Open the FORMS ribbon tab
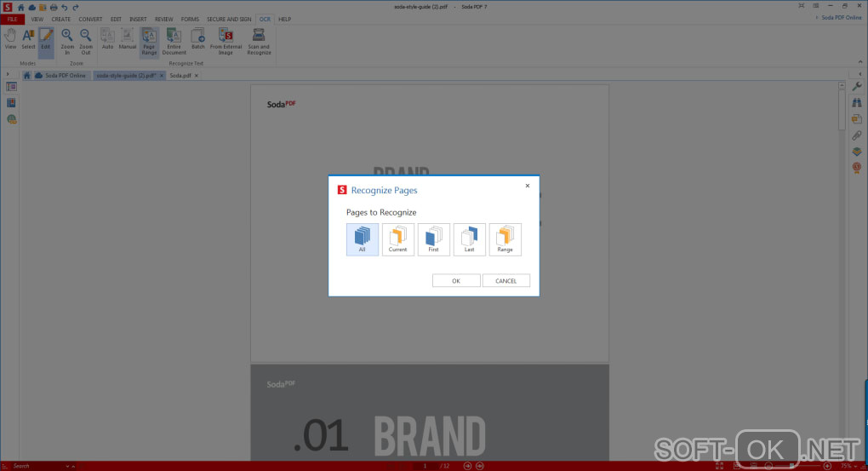The image size is (868, 471). (190, 19)
